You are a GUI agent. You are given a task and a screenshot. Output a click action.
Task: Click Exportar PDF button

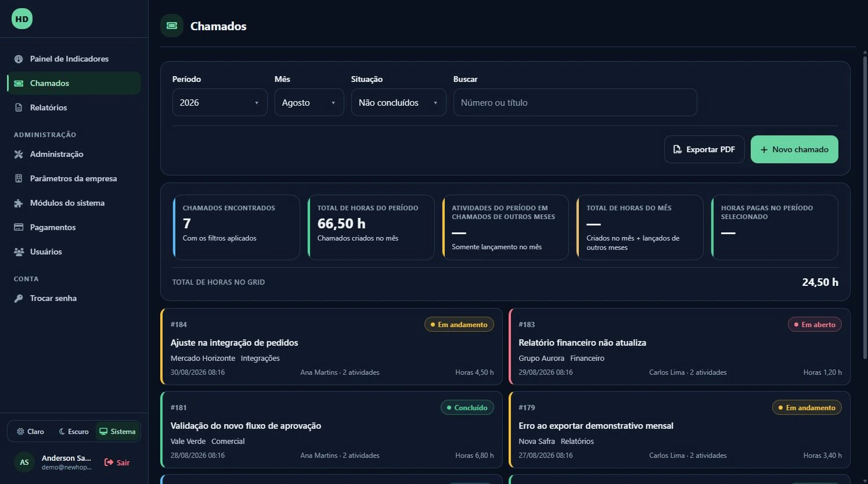[x=704, y=149]
